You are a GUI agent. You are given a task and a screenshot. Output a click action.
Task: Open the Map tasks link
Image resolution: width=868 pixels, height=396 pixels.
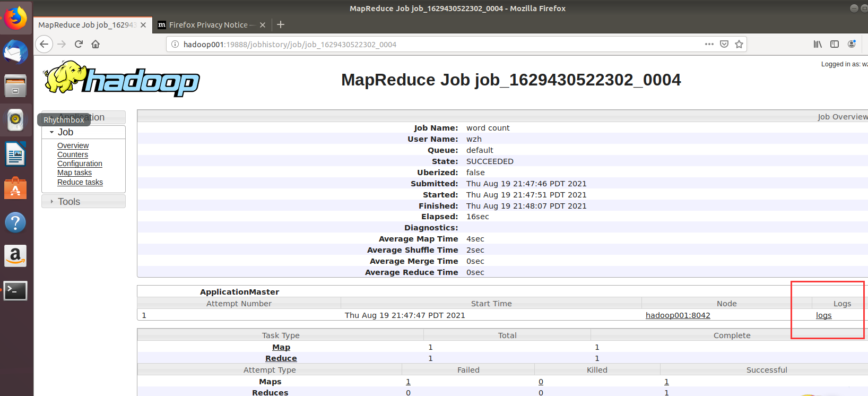pos(74,173)
